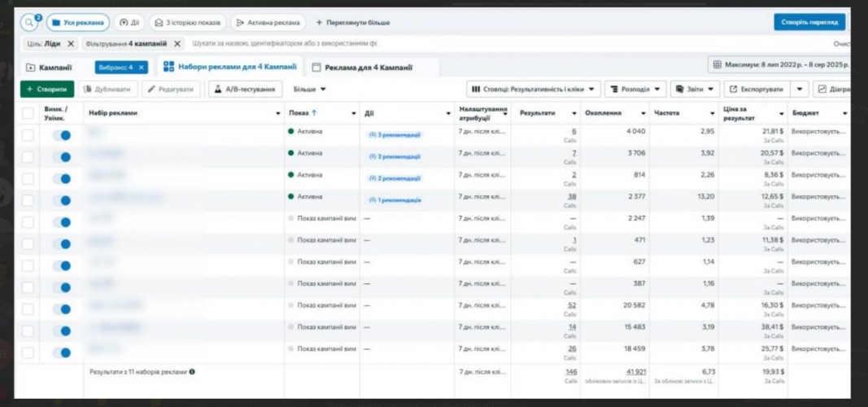This screenshot has height=407, width=868.
Task: Clear the 'Вибрано: 4' selection badge
Action: coord(142,68)
